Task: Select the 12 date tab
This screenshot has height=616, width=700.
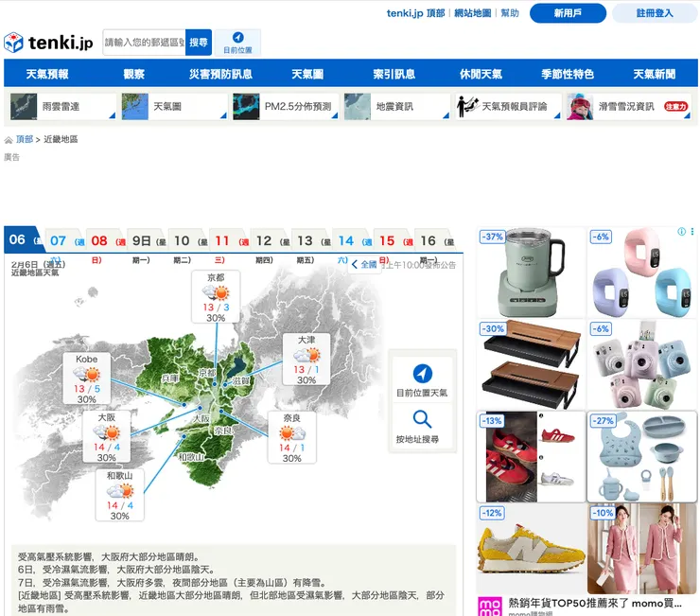Action: tap(271, 240)
